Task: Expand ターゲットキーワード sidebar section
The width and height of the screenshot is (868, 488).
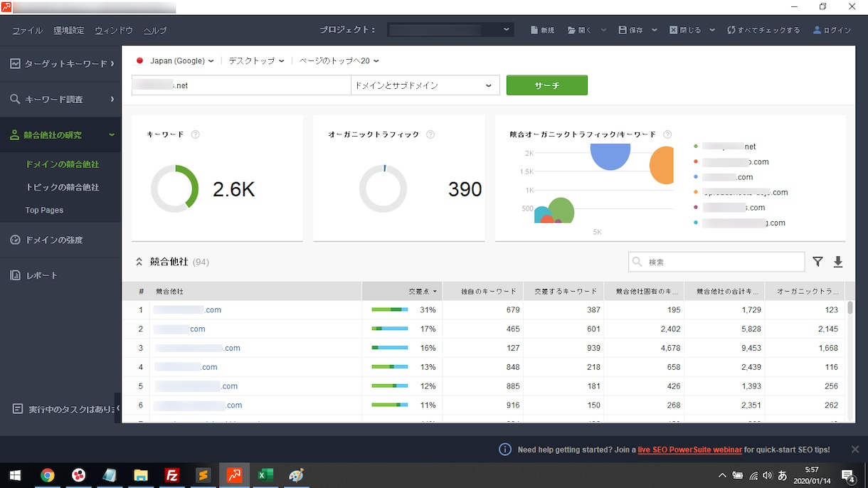Action: click(60, 63)
